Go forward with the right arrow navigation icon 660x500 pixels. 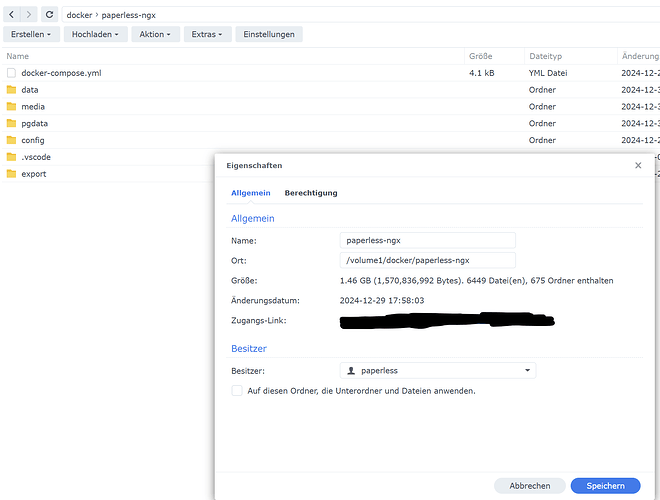click(x=29, y=15)
